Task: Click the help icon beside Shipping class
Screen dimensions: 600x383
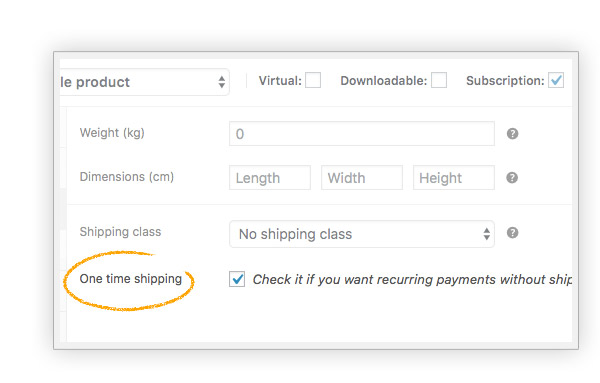Action: (512, 233)
